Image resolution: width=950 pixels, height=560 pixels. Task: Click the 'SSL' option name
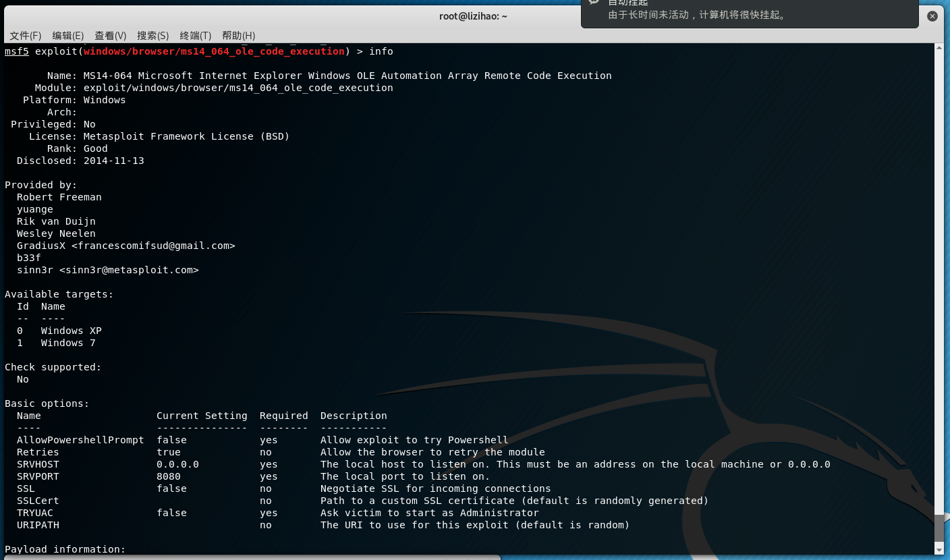(x=26, y=488)
